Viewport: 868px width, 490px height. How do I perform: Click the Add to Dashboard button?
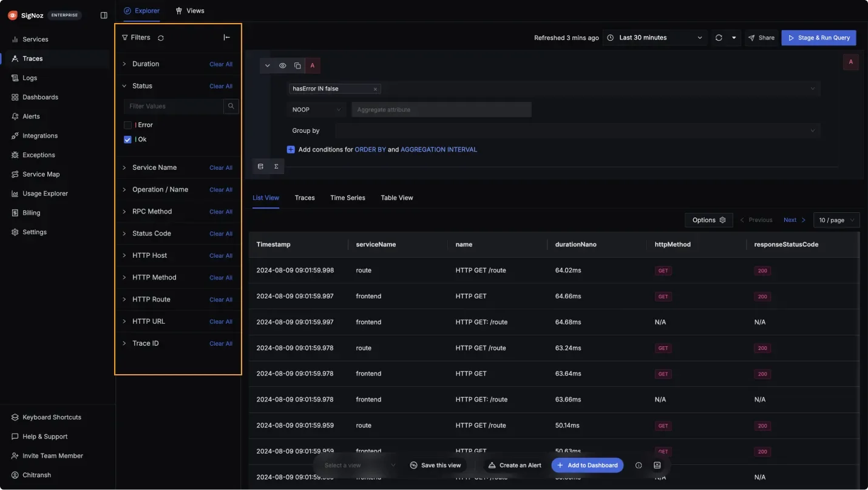coord(587,465)
